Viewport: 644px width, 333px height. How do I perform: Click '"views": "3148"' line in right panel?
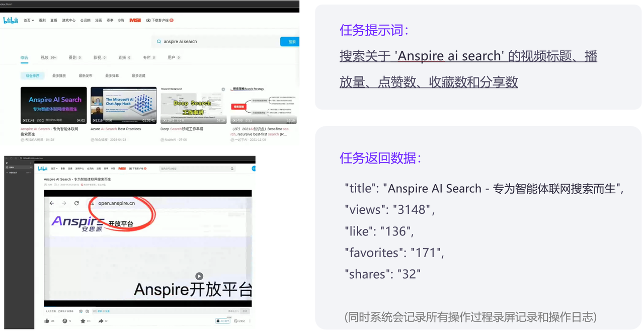(x=390, y=210)
